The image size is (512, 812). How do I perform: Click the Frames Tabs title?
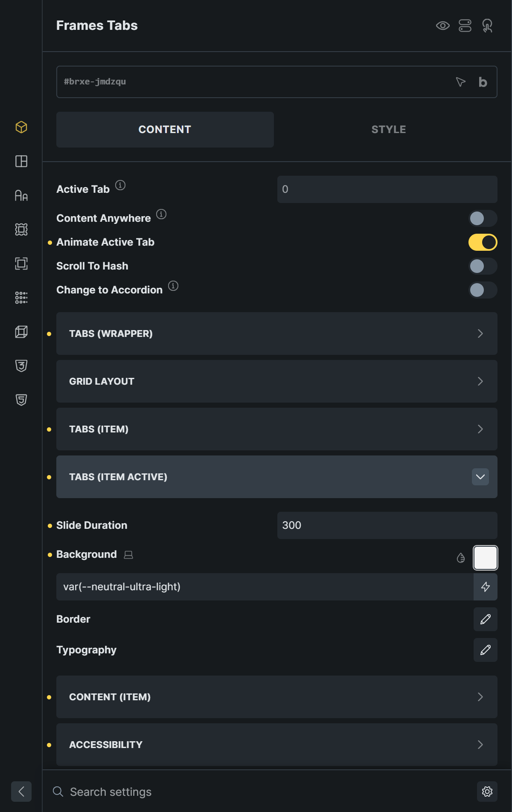[97, 26]
